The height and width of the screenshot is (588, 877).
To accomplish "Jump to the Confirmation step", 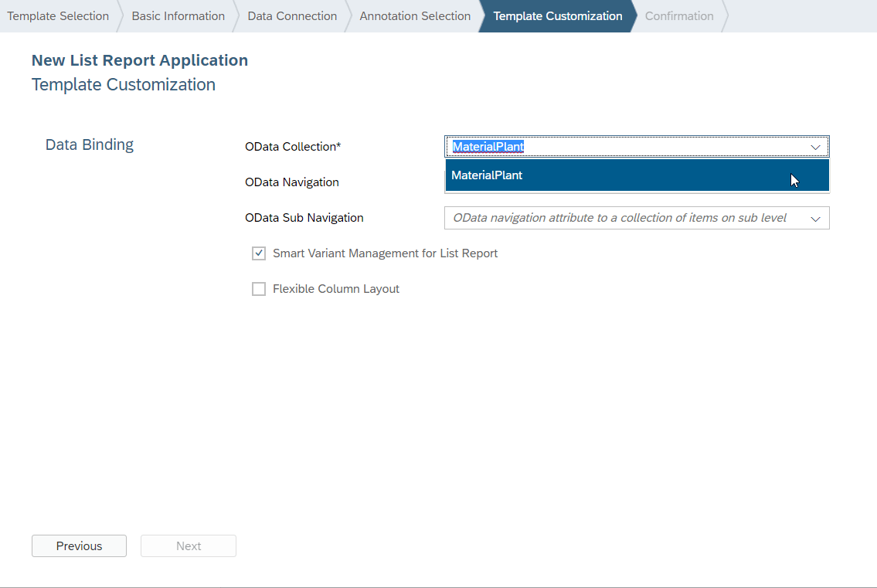I will [x=679, y=16].
